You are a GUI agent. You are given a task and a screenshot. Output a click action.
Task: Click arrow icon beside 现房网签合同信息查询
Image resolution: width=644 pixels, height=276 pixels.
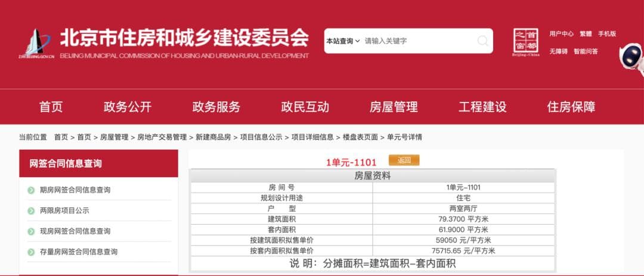click(31, 231)
